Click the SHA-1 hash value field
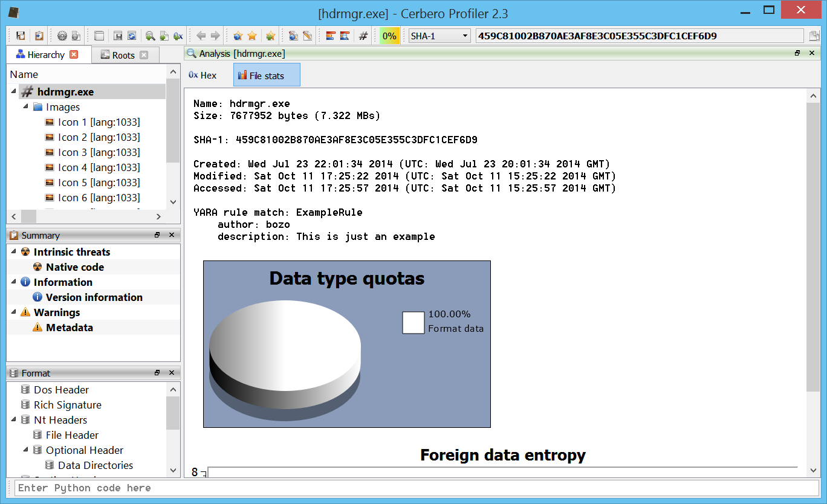Image resolution: width=827 pixels, height=504 pixels. click(640, 36)
